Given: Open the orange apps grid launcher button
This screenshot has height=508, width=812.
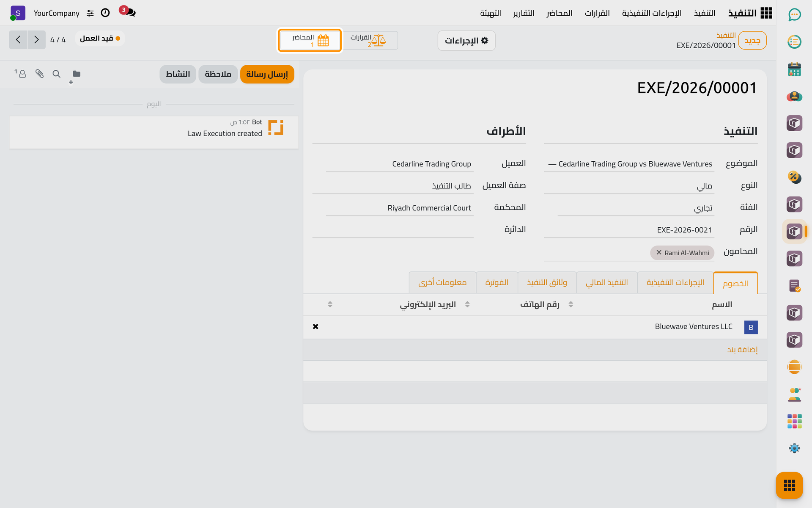Looking at the screenshot, I should (x=789, y=485).
